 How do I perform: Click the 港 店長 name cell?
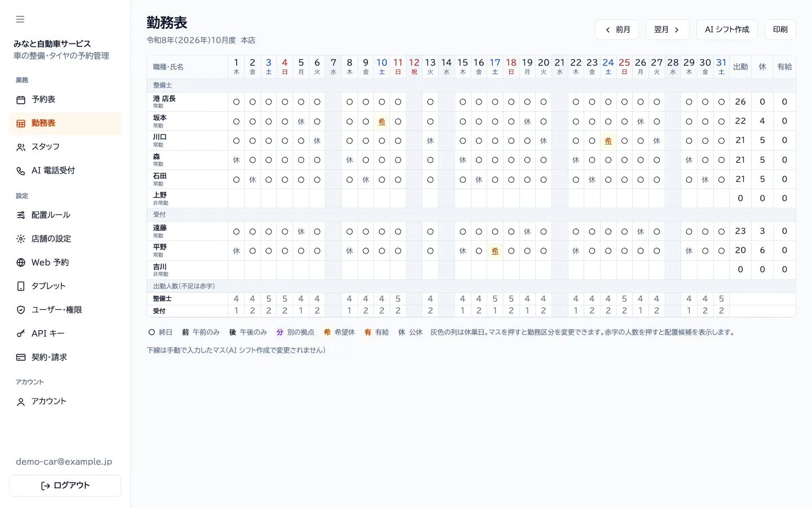coord(188,102)
